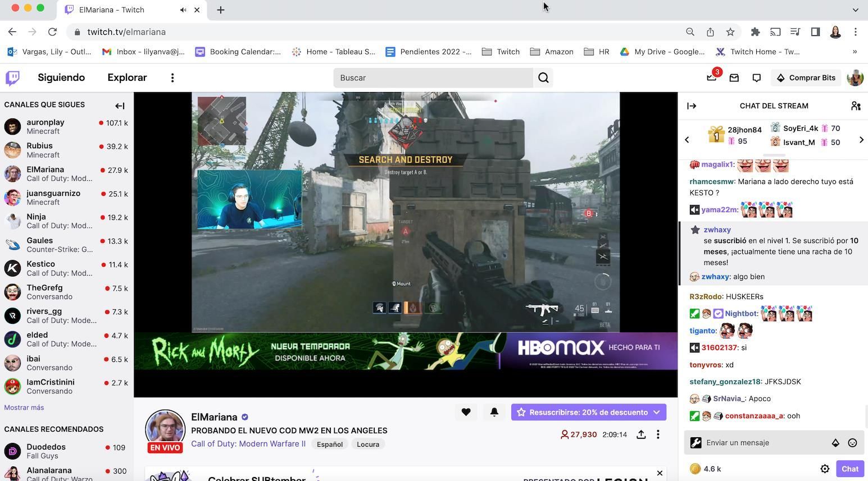Go back to the previous page
Image resolution: width=868 pixels, height=481 pixels.
pos(12,32)
